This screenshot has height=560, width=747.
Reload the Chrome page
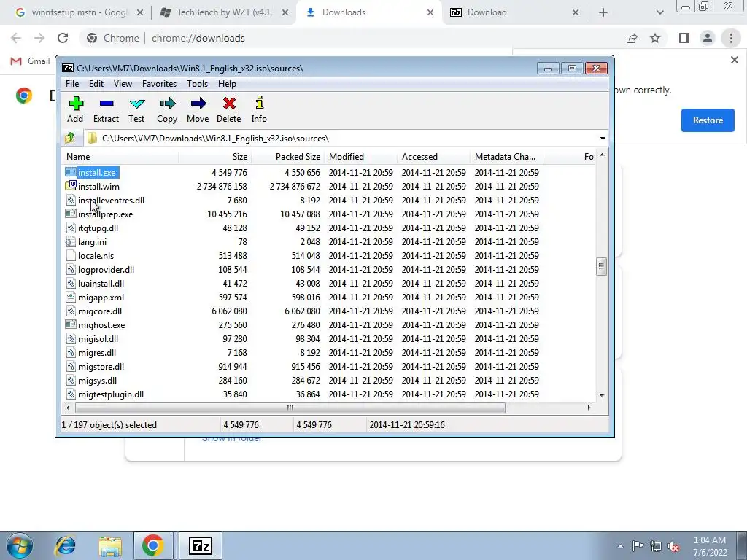click(x=63, y=38)
